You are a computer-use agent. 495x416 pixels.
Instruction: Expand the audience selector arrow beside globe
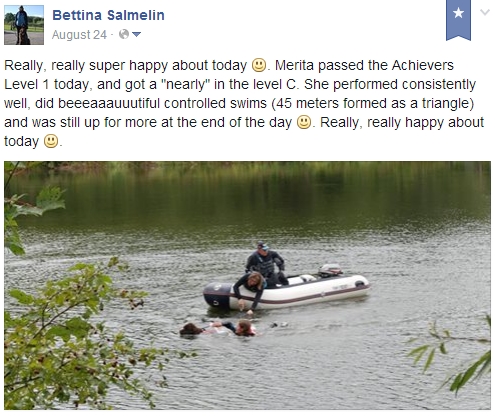pyautogui.click(x=137, y=34)
